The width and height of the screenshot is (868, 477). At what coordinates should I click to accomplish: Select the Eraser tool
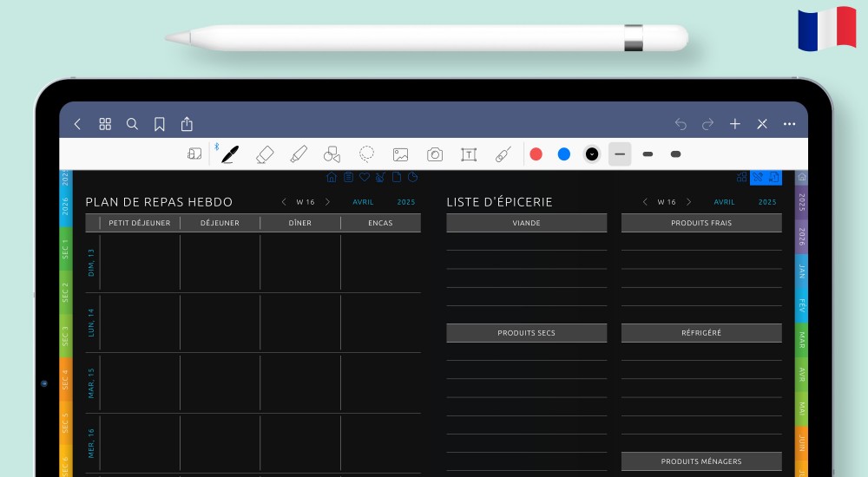[265, 154]
